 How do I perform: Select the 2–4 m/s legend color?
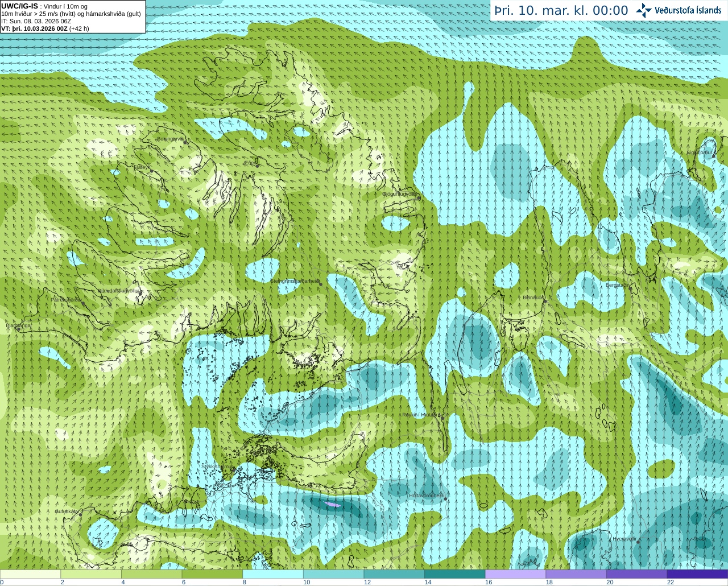click(91, 574)
